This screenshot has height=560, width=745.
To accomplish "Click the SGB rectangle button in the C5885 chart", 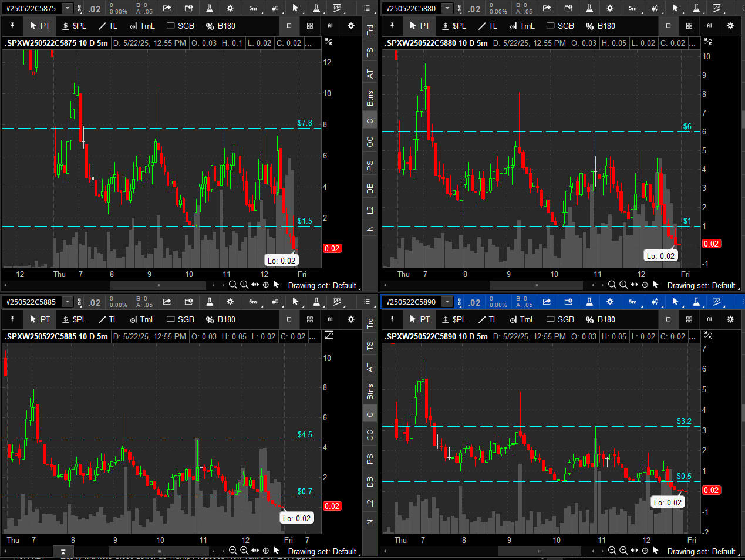I will [180, 319].
